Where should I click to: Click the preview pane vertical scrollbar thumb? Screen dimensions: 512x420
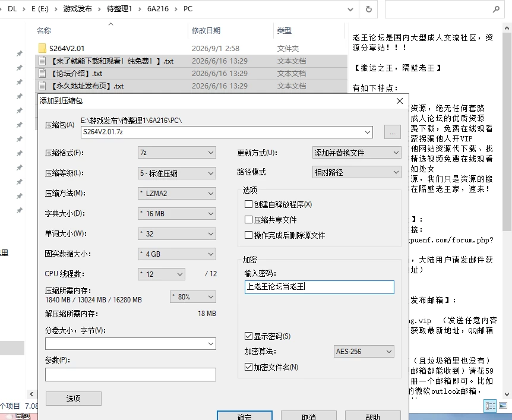point(507,131)
